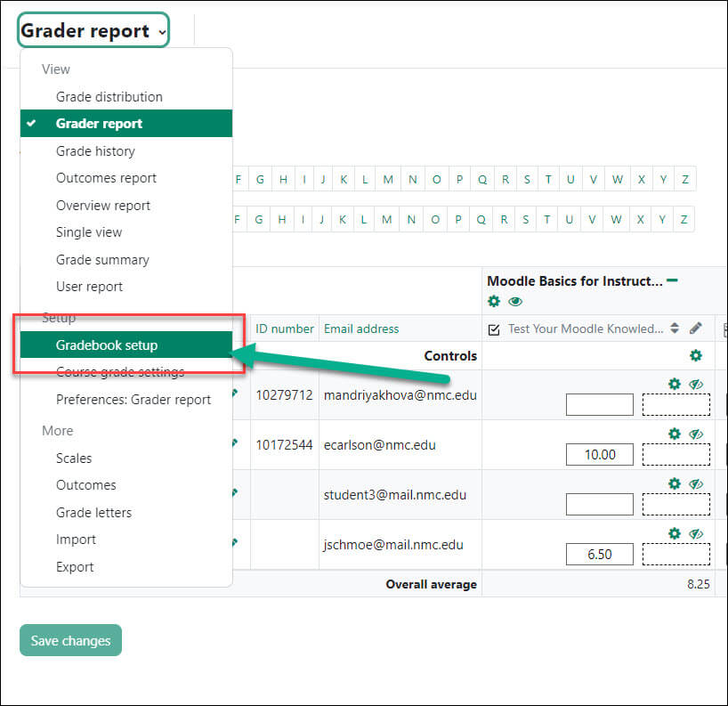The width and height of the screenshot is (728, 706).
Task: Open Gradebook setup under Setup
Action: click(x=126, y=345)
